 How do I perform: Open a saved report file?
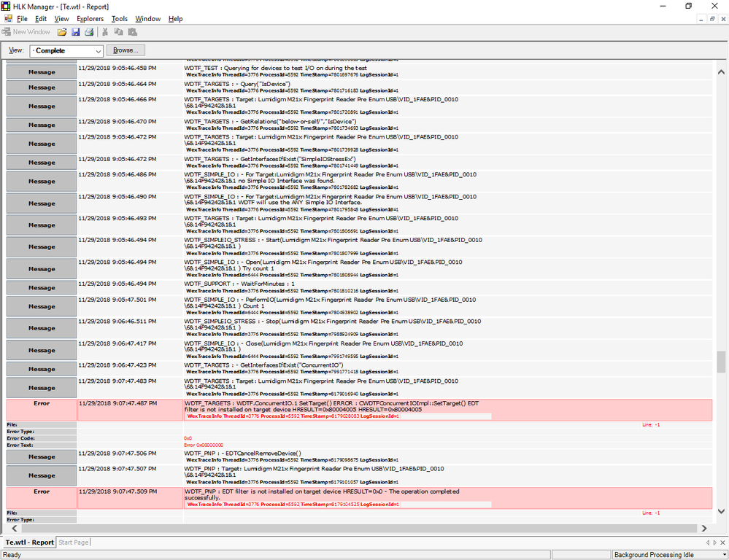coord(62,31)
